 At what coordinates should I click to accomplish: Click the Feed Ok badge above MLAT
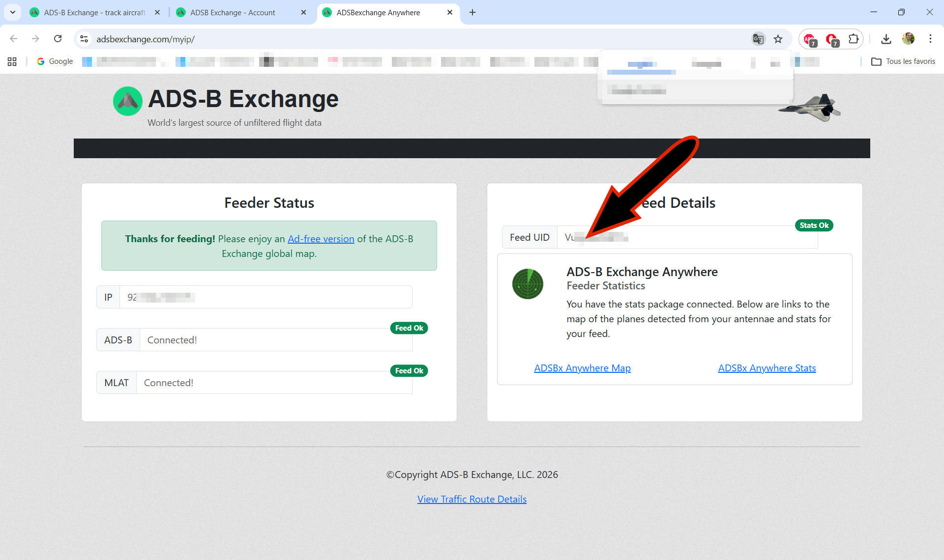click(x=409, y=371)
